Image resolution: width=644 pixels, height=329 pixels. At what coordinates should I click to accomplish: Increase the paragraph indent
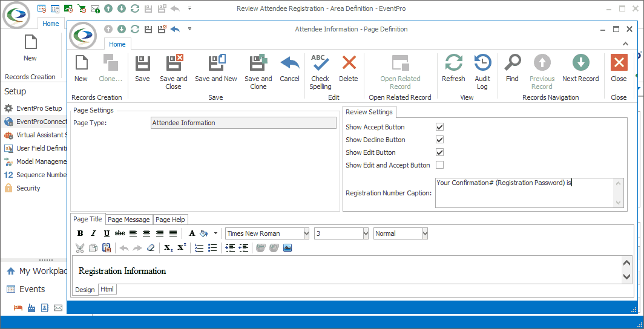point(231,248)
